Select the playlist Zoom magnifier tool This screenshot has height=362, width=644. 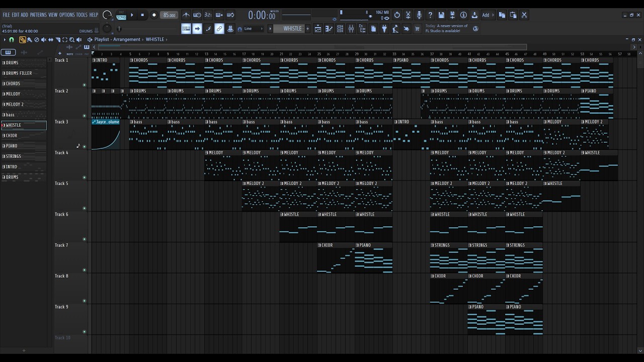(x=72, y=39)
